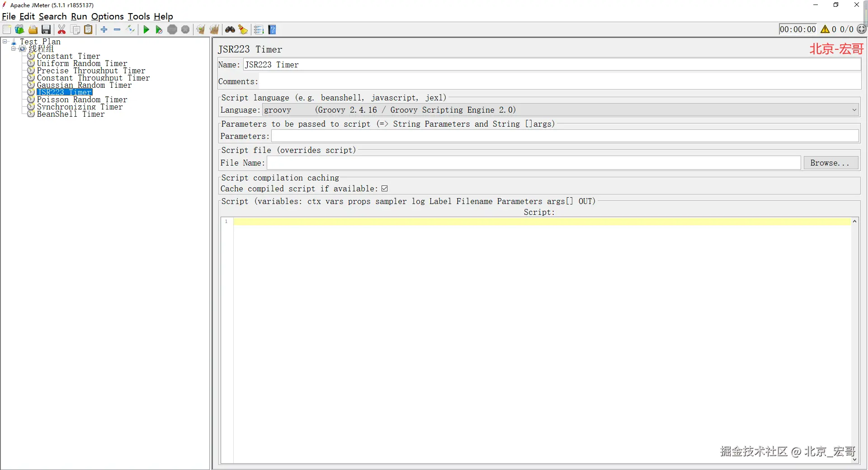The height and width of the screenshot is (470, 868).
Task: Cut the selected element with scissors icon
Action: [x=62, y=30]
